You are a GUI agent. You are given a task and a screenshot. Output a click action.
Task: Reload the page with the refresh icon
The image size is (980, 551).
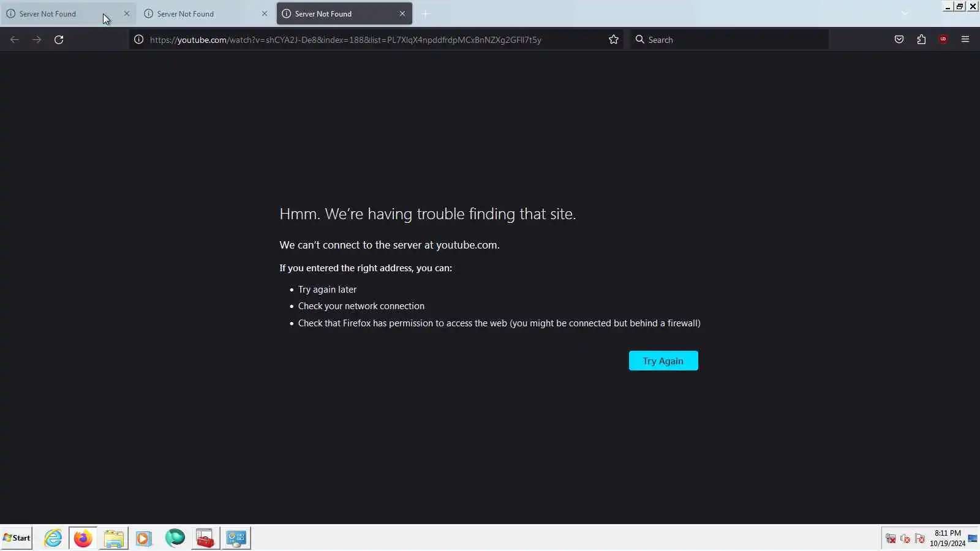(x=59, y=40)
